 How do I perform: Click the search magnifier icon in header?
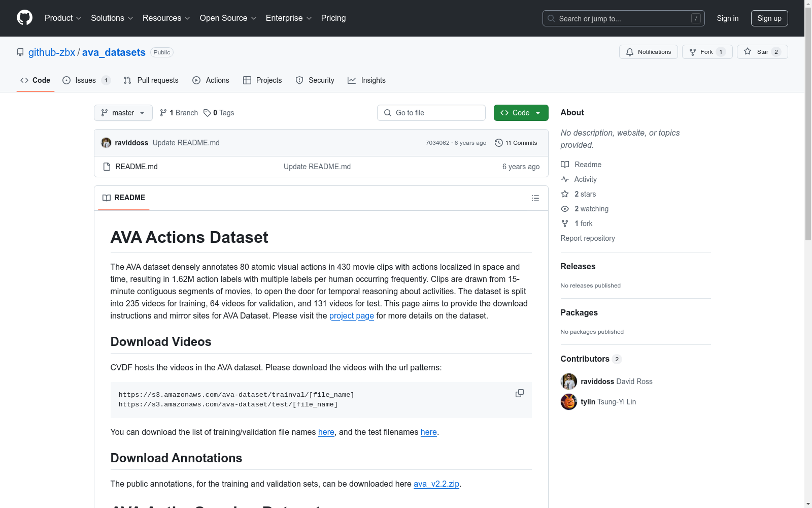pyautogui.click(x=551, y=18)
